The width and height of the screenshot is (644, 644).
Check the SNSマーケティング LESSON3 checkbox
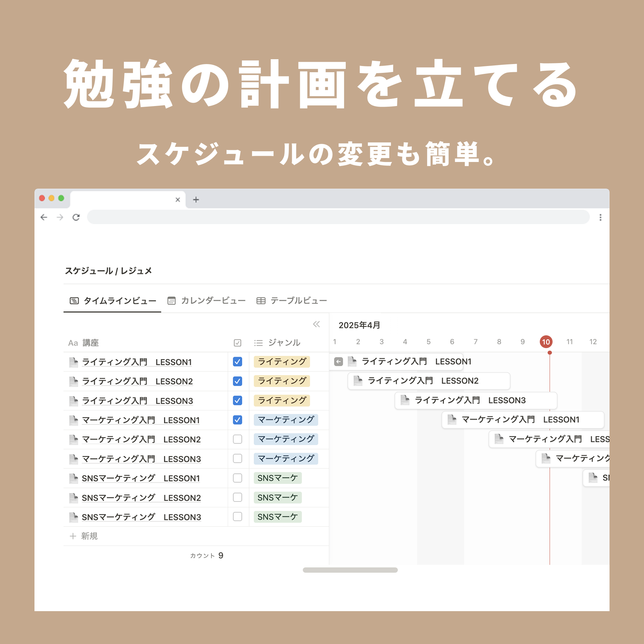point(237,517)
